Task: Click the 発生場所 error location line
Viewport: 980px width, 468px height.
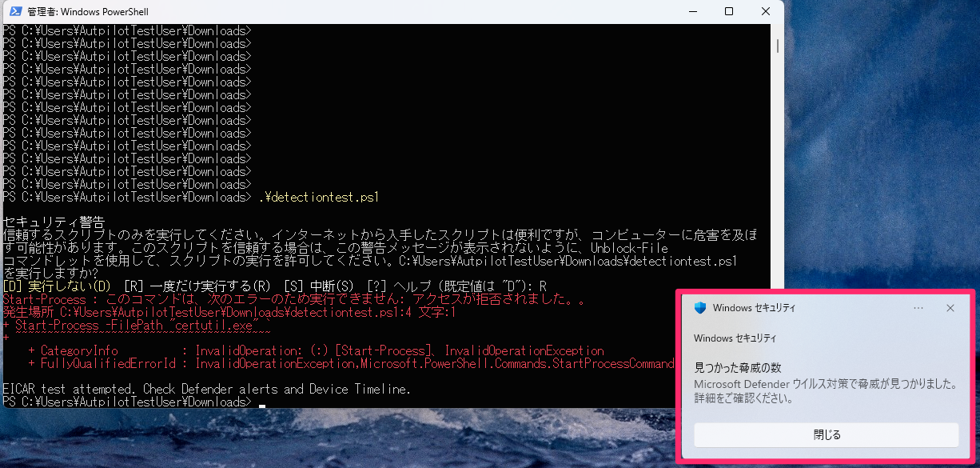Action: (x=229, y=312)
